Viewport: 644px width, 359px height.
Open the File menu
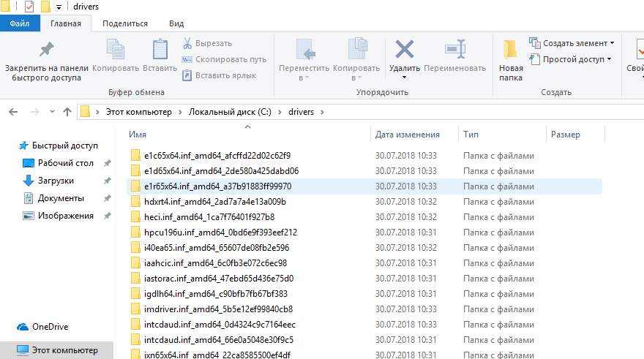(x=20, y=23)
